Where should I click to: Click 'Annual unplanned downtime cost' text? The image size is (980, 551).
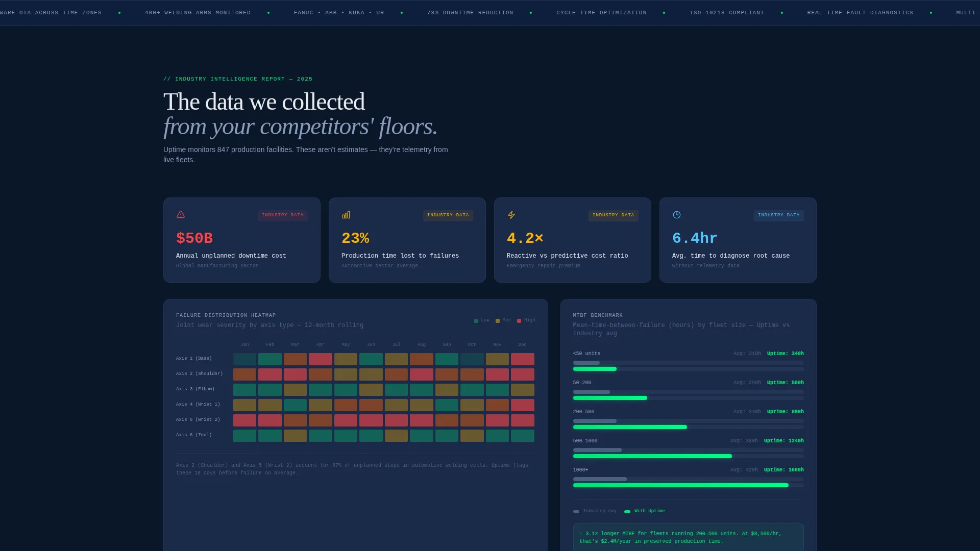coord(231,256)
